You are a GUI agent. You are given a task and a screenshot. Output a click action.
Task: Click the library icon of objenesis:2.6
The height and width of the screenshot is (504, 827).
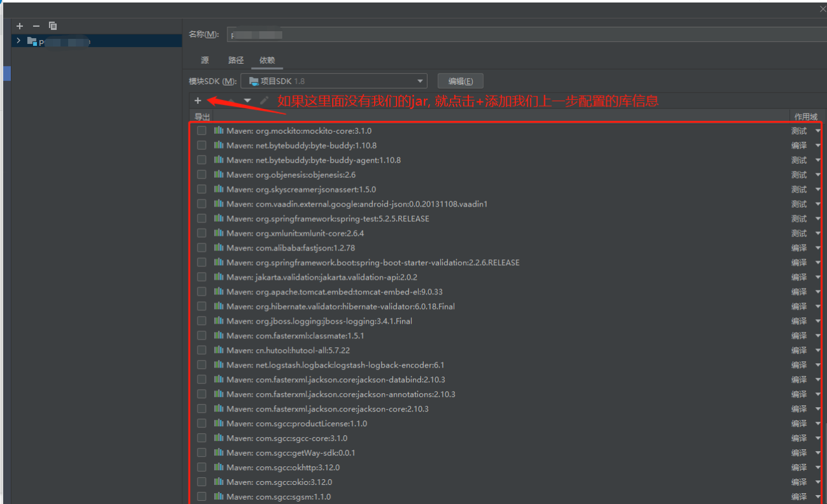point(219,175)
